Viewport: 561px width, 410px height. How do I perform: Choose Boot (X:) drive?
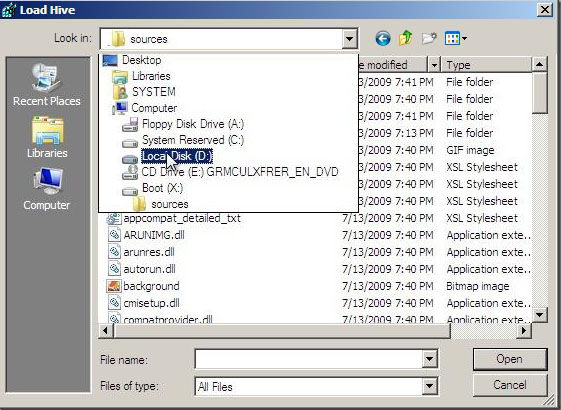click(162, 188)
